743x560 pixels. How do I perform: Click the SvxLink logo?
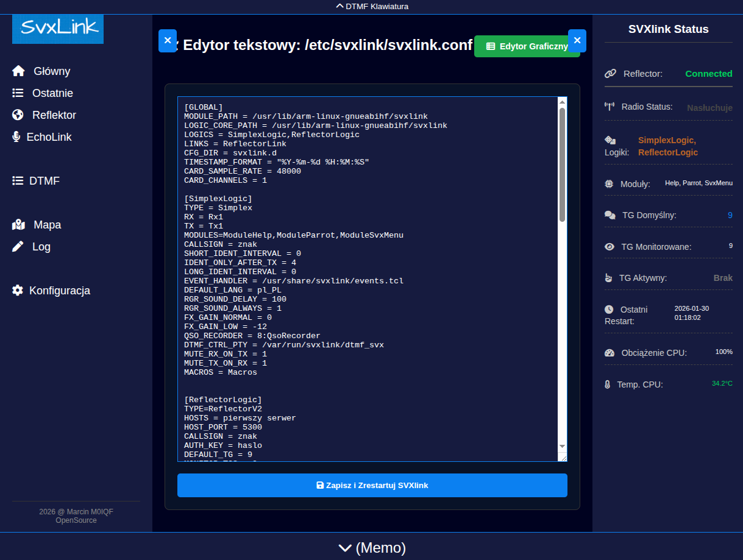58,29
